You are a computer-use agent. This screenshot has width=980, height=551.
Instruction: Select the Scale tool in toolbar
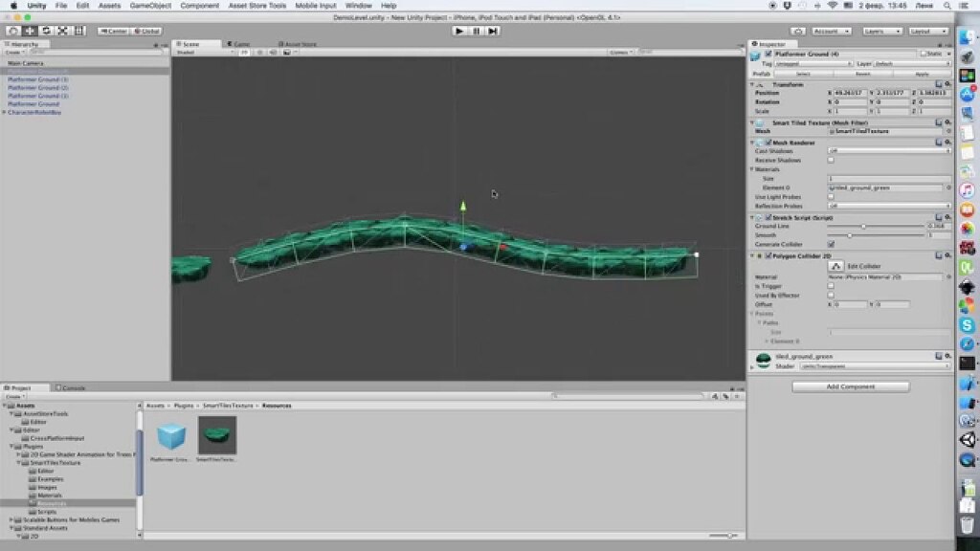click(63, 30)
